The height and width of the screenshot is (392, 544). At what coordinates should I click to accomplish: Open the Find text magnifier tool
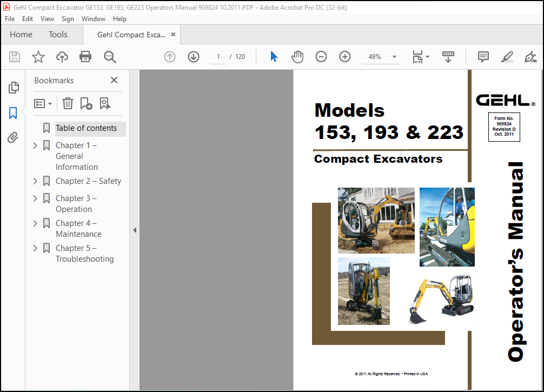[110, 57]
